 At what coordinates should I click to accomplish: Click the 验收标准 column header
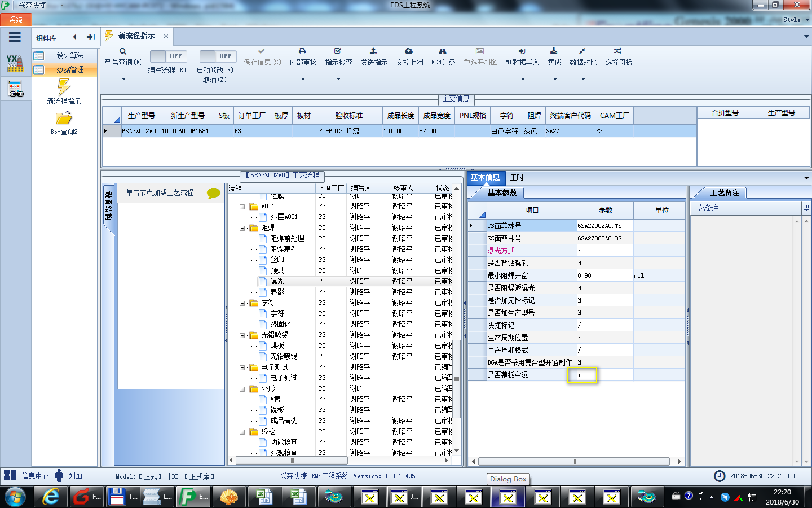[349, 115]
